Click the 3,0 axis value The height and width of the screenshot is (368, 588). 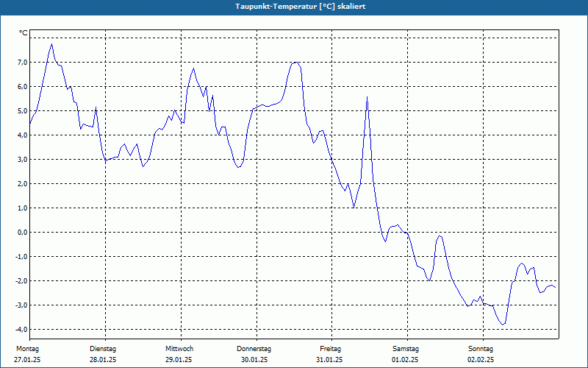(22, 160)
